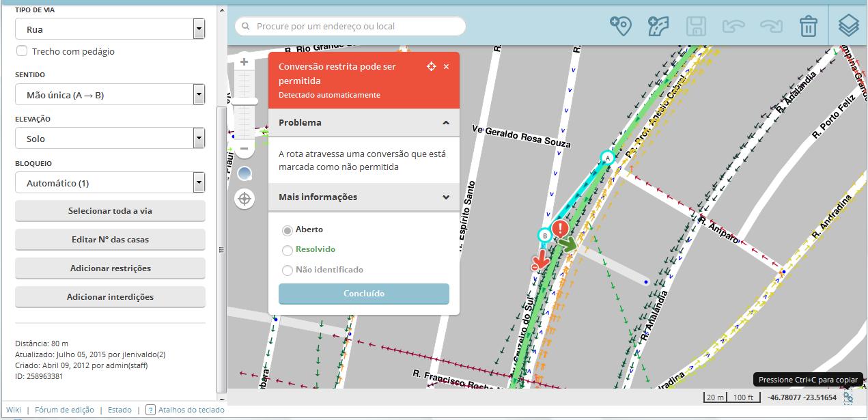
Task: Click the trash delete icon
Action: pyautogui.click(x=809, y=27)
